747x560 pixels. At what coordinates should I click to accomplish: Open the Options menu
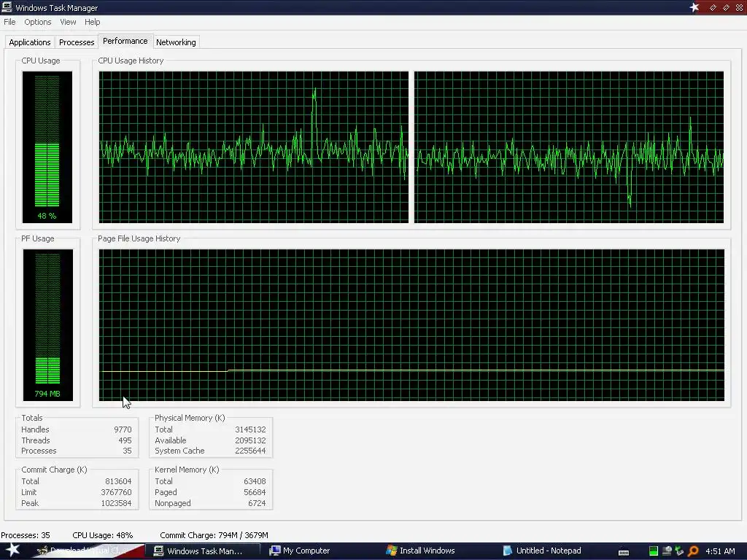pyautogui.click(x=38, y=22)
